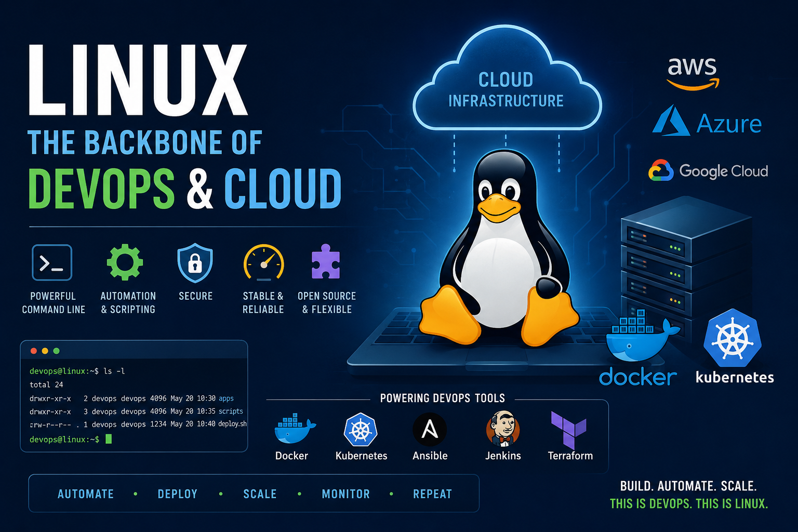Select the Ansible label
The width and height of the screenshot is (798, 532).
[430, 456]
